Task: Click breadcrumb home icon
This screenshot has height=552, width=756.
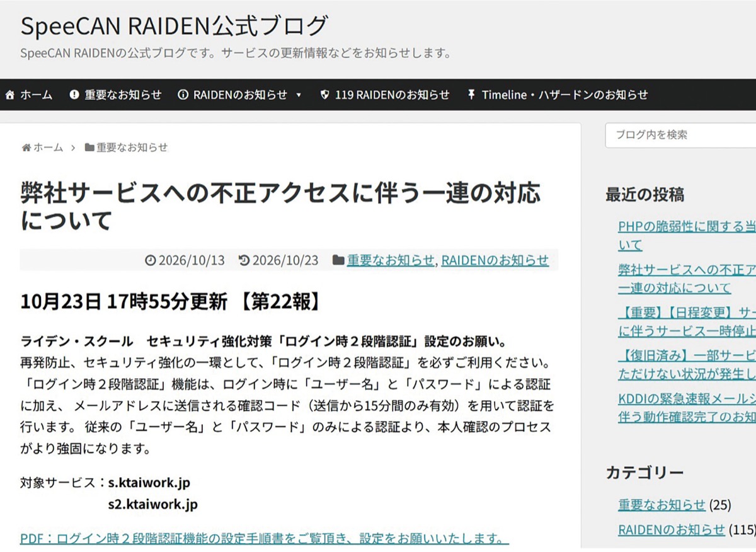Action: 26,147
